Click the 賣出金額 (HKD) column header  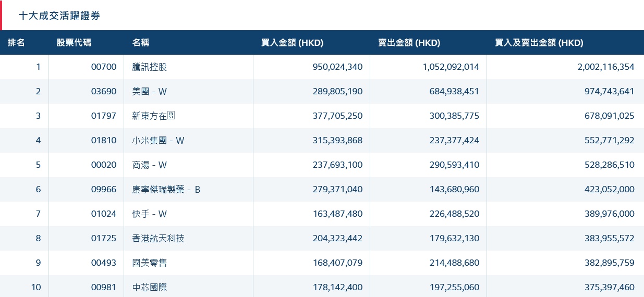pos(409,43)
